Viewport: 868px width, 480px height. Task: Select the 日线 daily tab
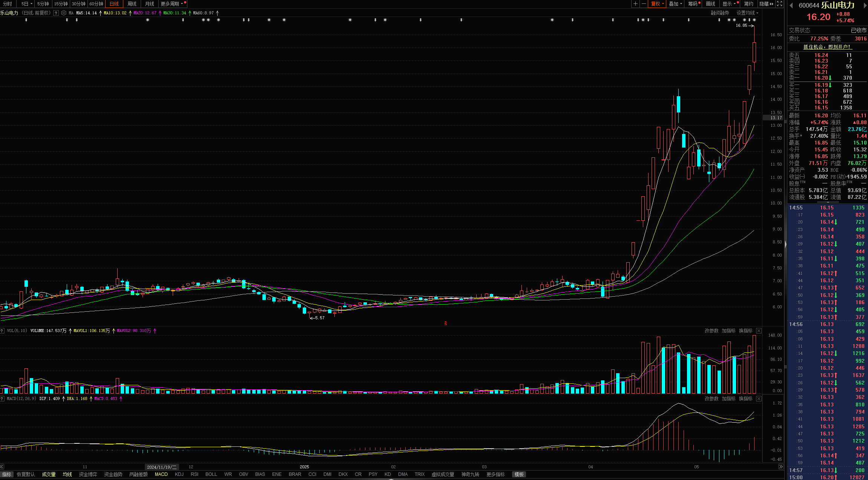click(x=114, y=4)
